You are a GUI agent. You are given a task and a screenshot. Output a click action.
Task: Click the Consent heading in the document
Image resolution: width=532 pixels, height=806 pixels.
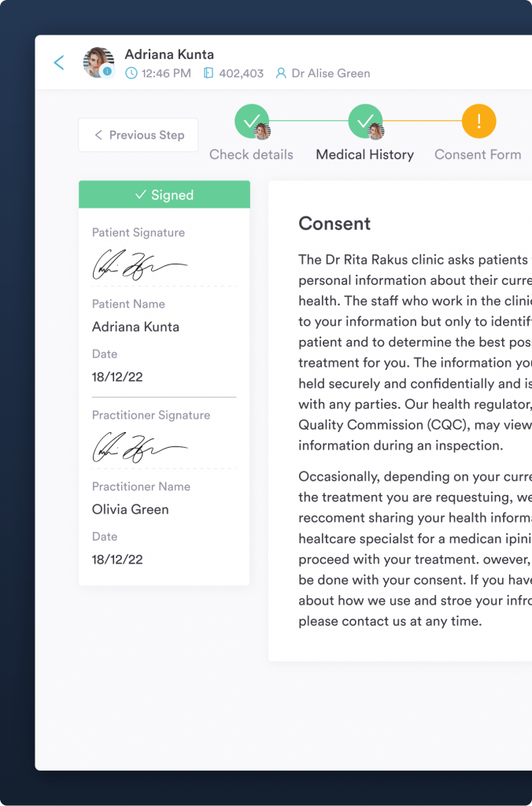334,224
